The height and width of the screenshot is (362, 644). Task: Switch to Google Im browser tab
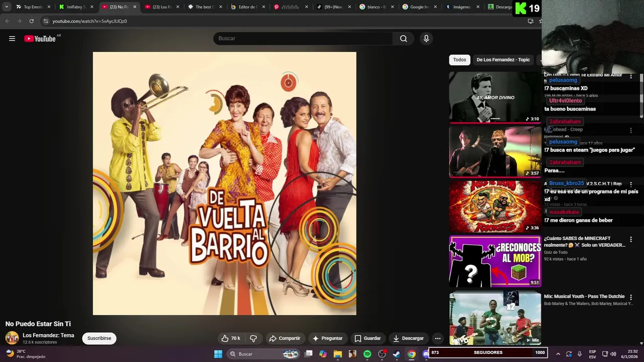pos(419,7)
